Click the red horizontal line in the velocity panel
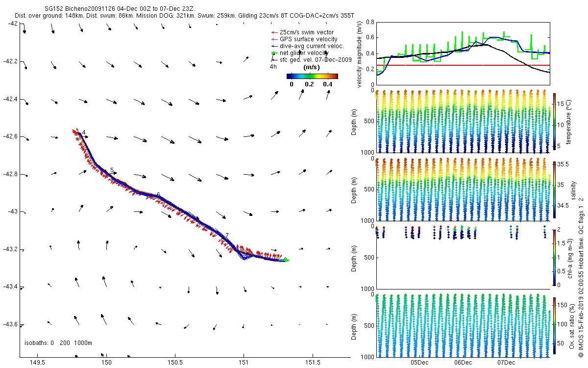 [463, 65]
